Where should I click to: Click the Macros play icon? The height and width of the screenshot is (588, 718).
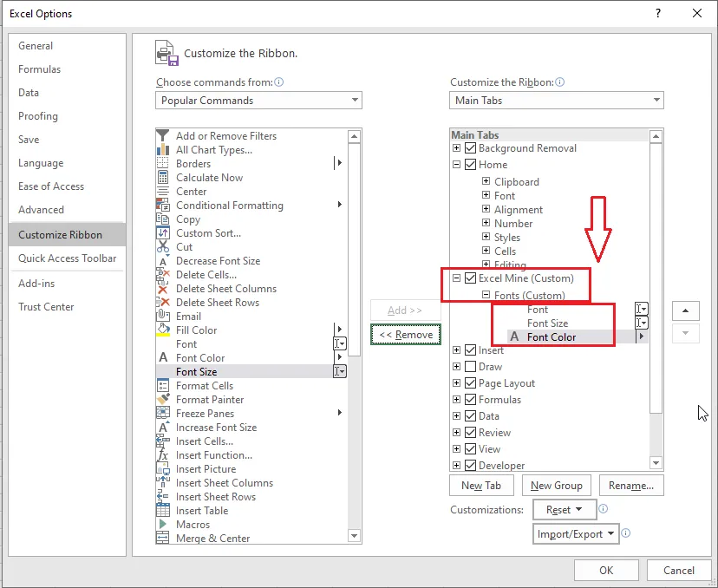162,524
